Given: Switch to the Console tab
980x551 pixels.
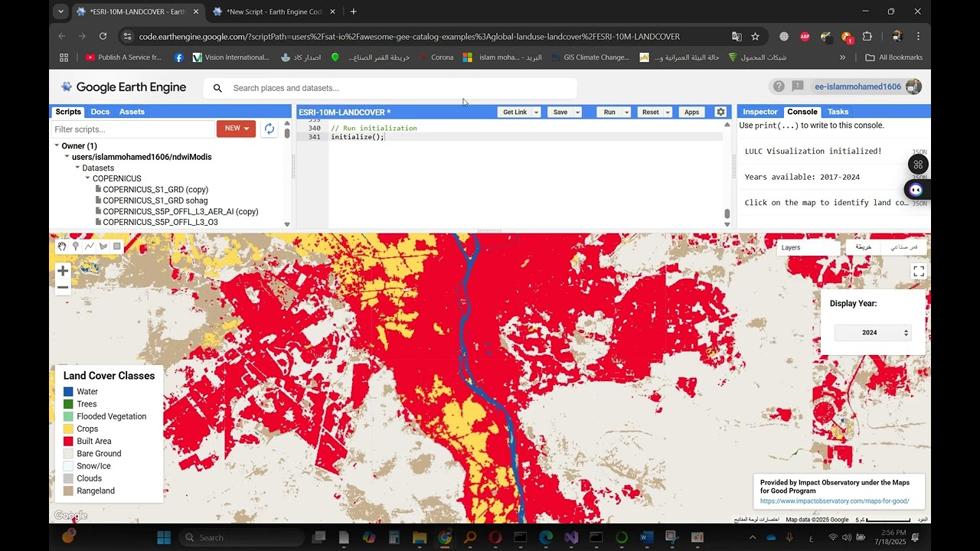Looking at the screenshot, I should tap(802, 112).
